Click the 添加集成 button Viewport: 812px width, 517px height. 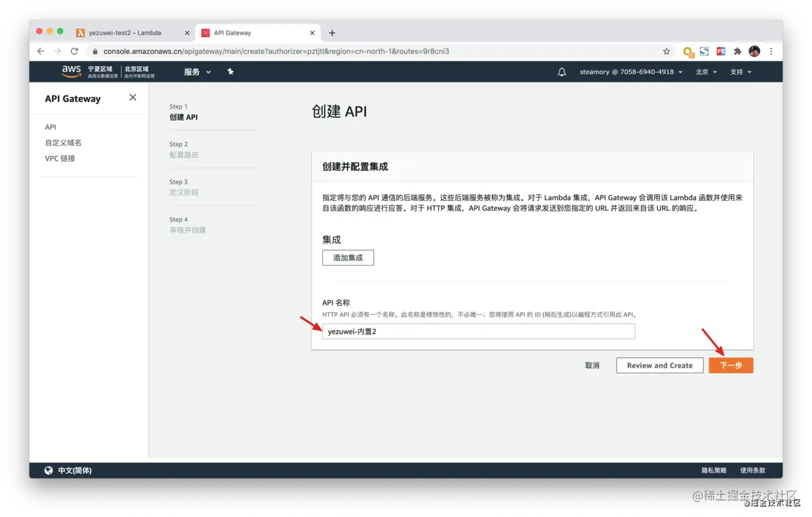348,258
